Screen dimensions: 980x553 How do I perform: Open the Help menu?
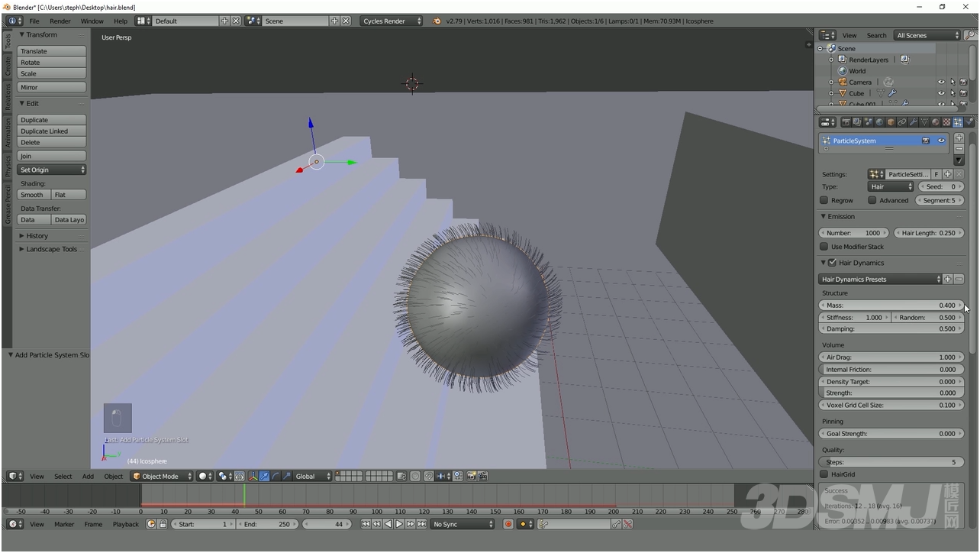(121, 21)
